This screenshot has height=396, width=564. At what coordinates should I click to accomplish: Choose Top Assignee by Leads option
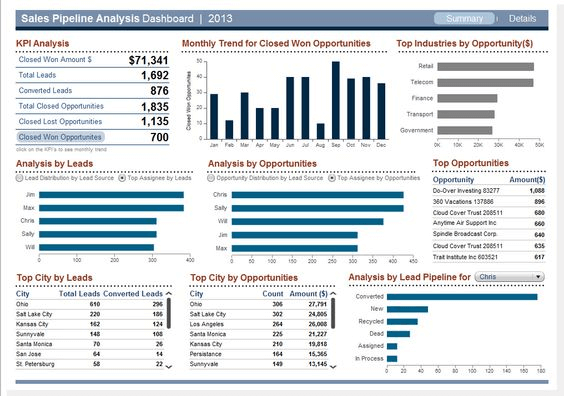point(155,178)
